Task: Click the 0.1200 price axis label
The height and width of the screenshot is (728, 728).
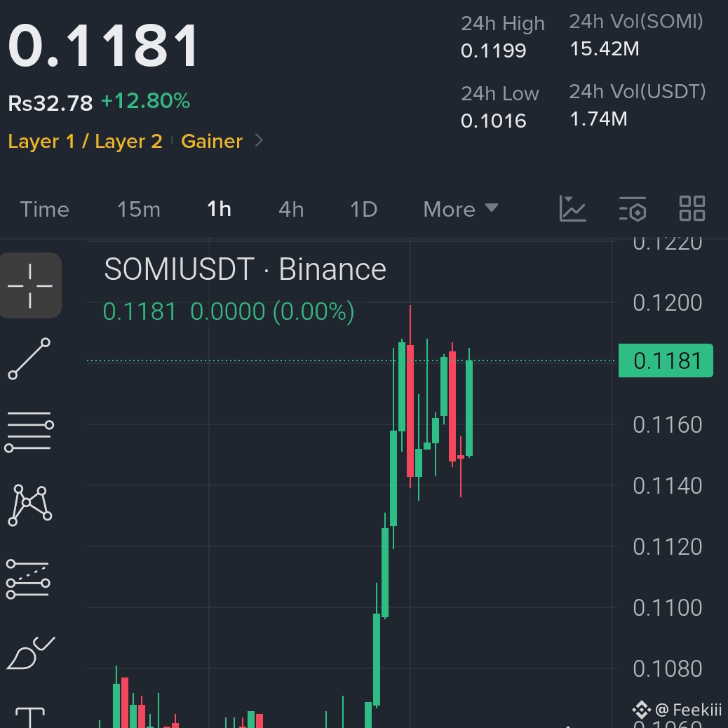Action: click(667, 303)
